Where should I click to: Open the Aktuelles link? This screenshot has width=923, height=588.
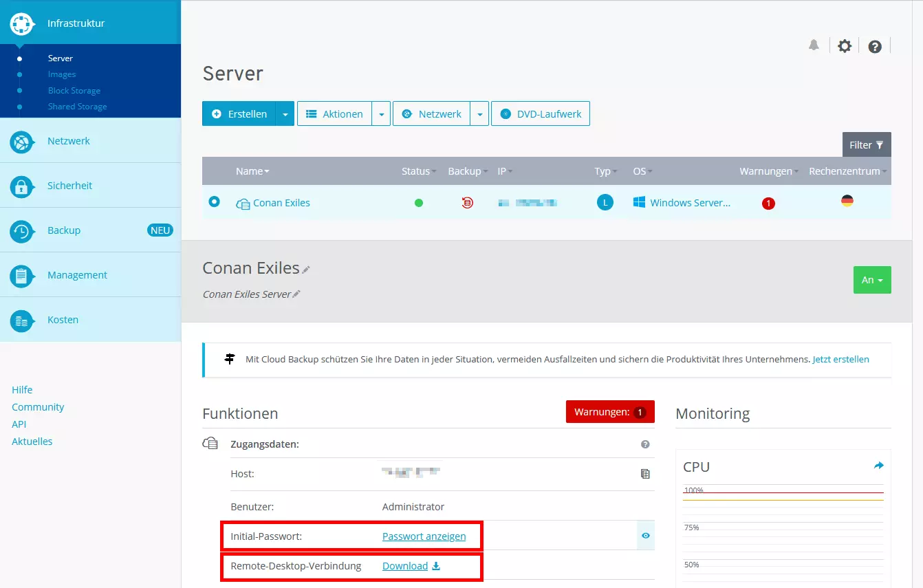32,442
